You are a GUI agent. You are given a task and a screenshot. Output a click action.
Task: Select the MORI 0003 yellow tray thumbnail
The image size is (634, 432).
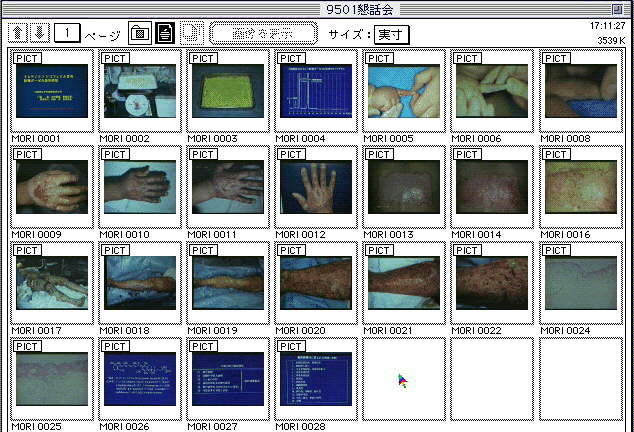pos(227,91)
